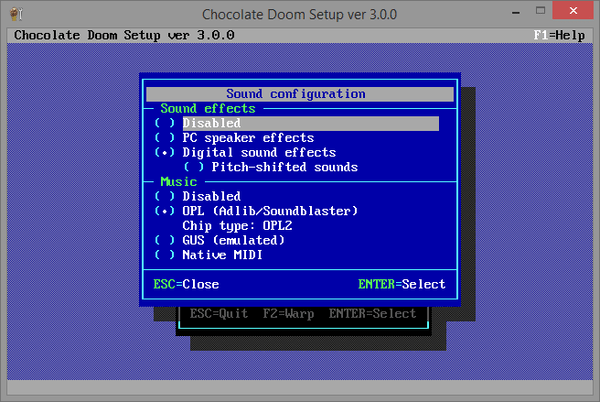Select Native MIDI music option
600x402 pixels.
click(208, 255)
